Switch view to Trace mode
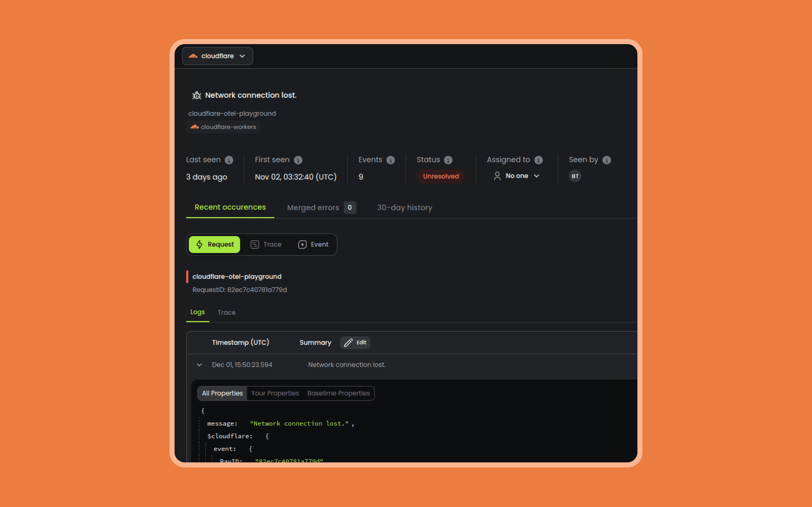Viewport: 812px width, 507px height. coord(266,244)
